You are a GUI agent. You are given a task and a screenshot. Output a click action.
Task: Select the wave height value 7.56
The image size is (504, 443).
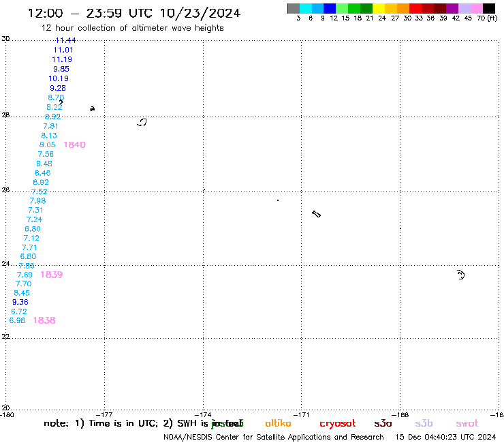click(46, 154)
